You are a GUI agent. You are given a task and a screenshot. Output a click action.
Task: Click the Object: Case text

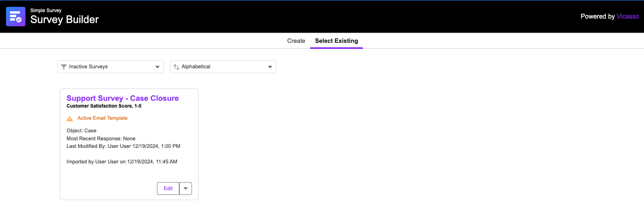[x=82, y=131]
